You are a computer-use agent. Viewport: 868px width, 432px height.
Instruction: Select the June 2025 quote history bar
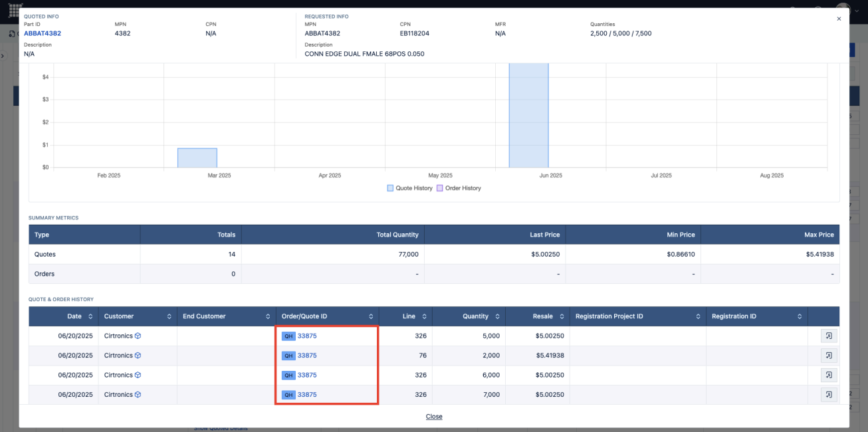click(529, 115)
